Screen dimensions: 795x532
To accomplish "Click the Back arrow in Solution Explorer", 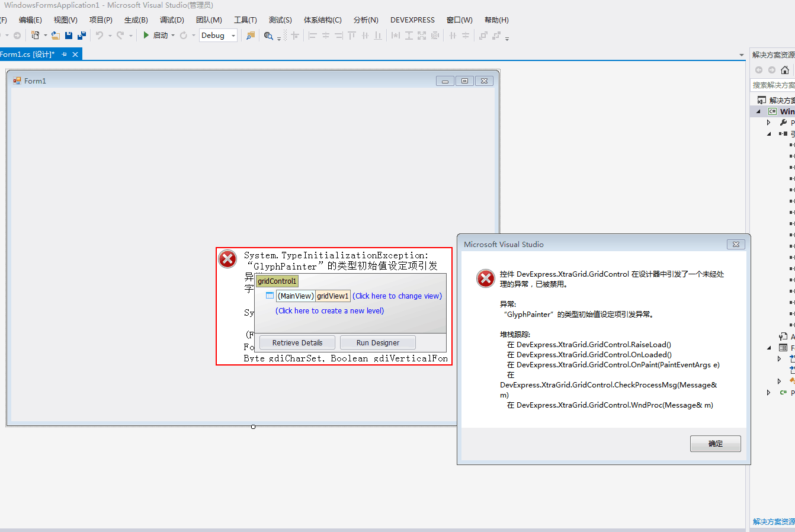I will (x=759, y=70).
